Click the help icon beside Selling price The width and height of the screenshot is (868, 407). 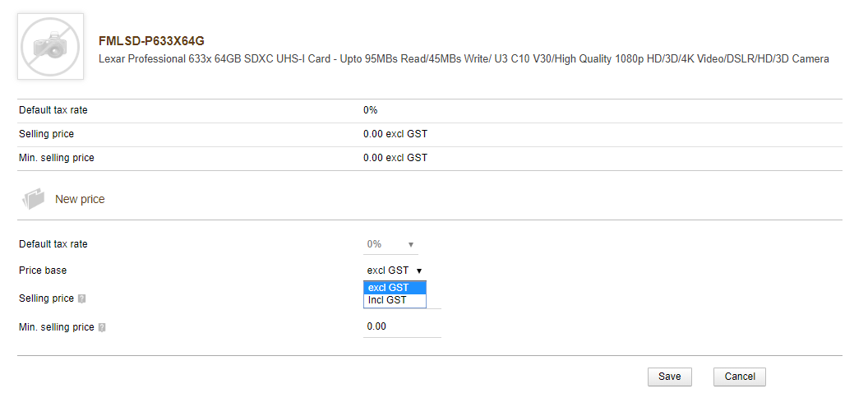(x=81, y=298)
